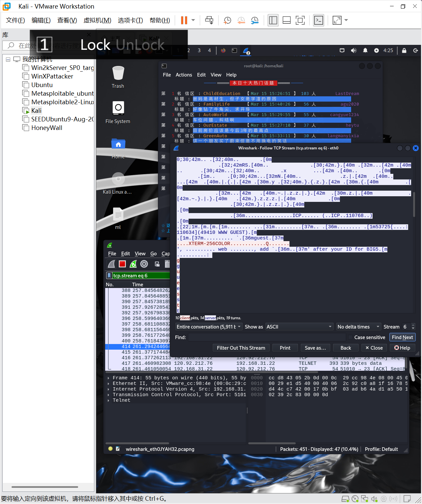Click the Print button in Follow Stream
The width and height of the screenshot is (422, 504).
[285, 348]
